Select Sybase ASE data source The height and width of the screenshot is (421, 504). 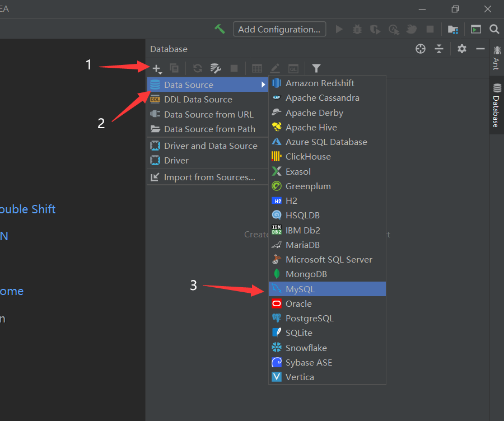(x=327, y=363)
